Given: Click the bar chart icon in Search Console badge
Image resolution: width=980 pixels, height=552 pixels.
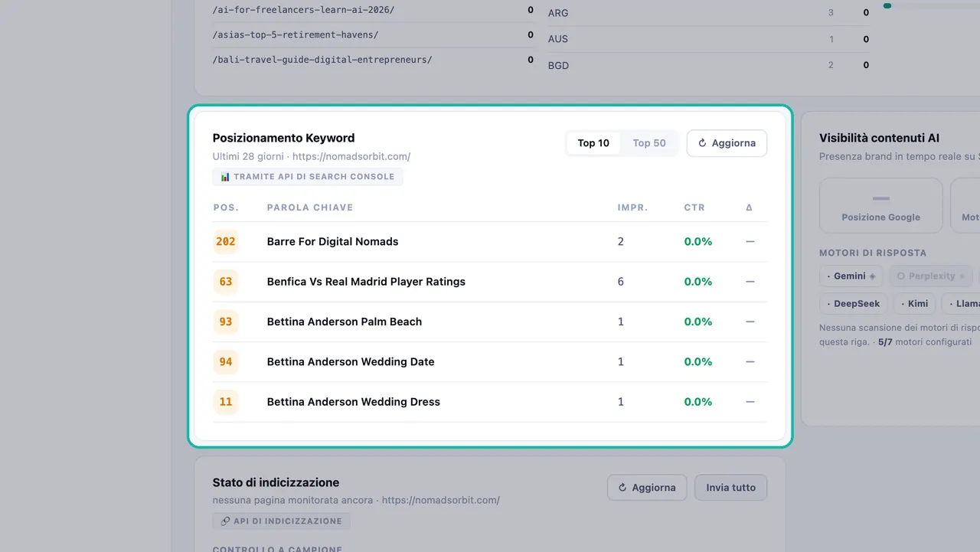Looking at the screenshot, I should click(225, 177).
